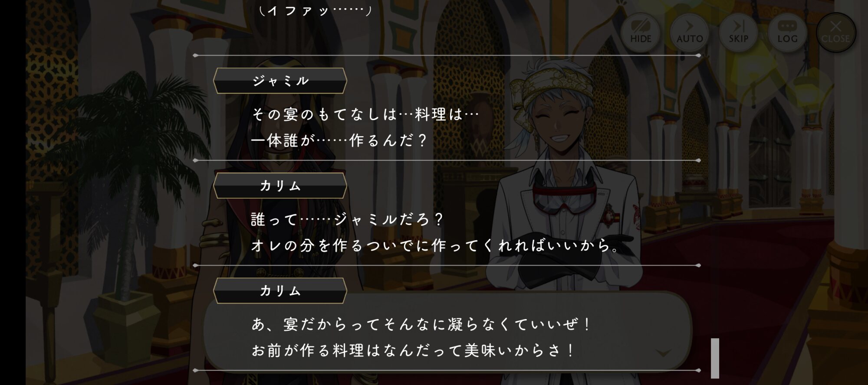Open the LOG button
The height and width of the screenshot is (385, 868).
[x=787, y=33]
